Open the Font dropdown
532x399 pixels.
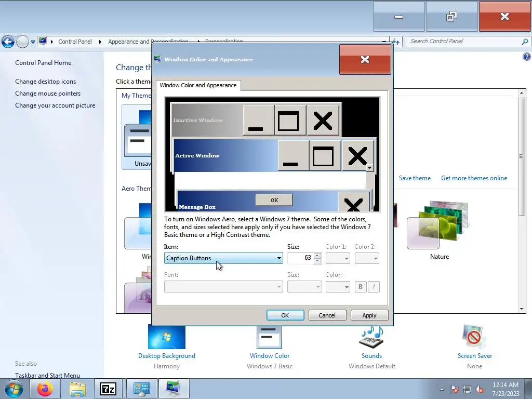[223, 287]
